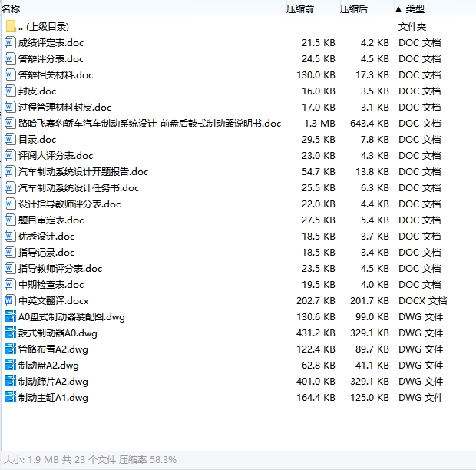This screenshot has height=470, width=476.
Task: Click the Word icon beside 答辩相关材料.doc
Action: [x=9, y=74]
